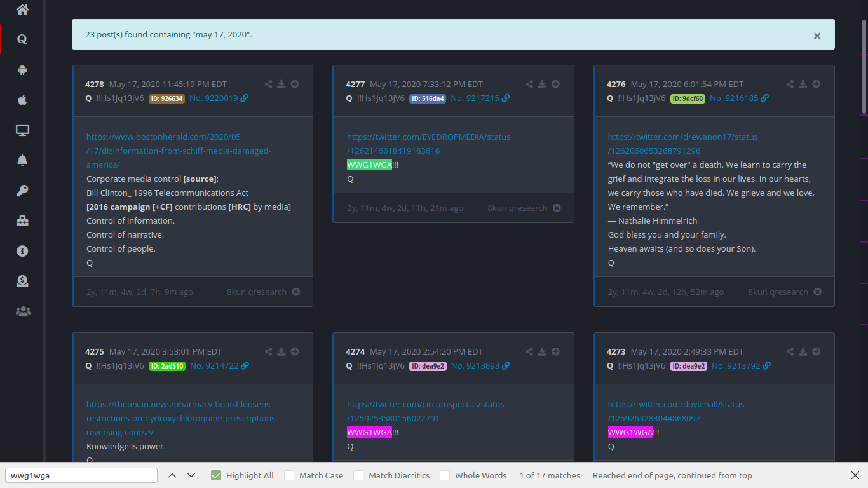
Task: Open the Android app sidebar icon
Action: (22, 70)
